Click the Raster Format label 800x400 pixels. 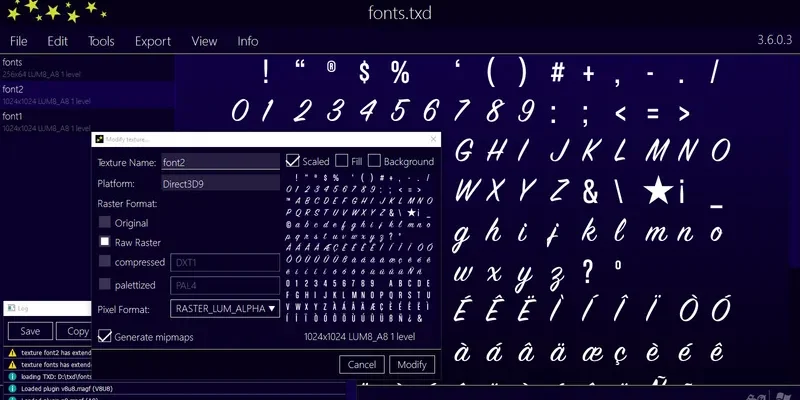(127, 204)
